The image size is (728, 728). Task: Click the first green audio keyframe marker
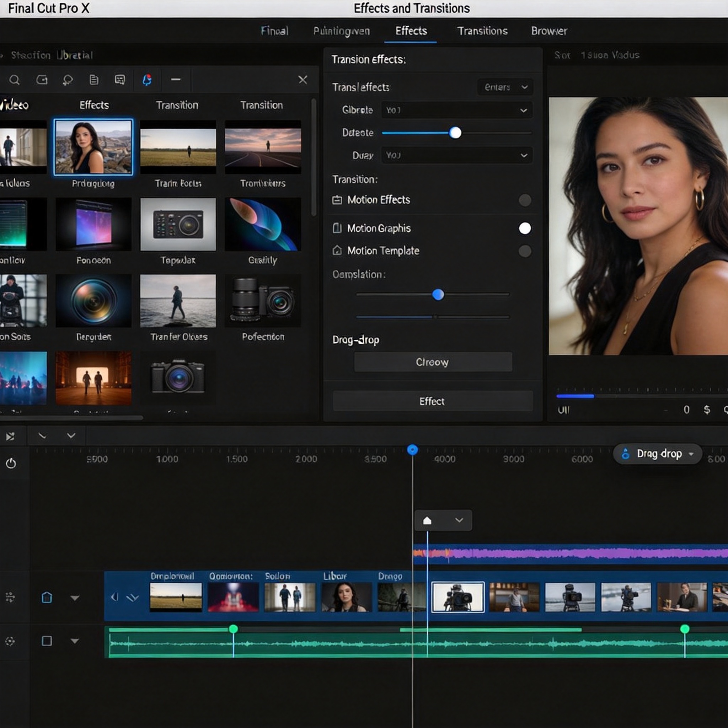click(x=233, y=629)
